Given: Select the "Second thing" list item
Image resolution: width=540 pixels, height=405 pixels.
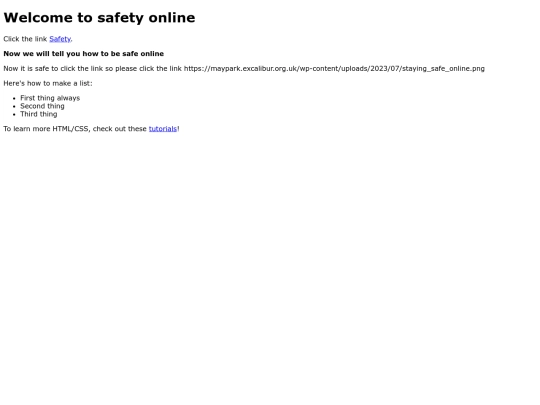Looking at the screenshot, I should point(42,106).
